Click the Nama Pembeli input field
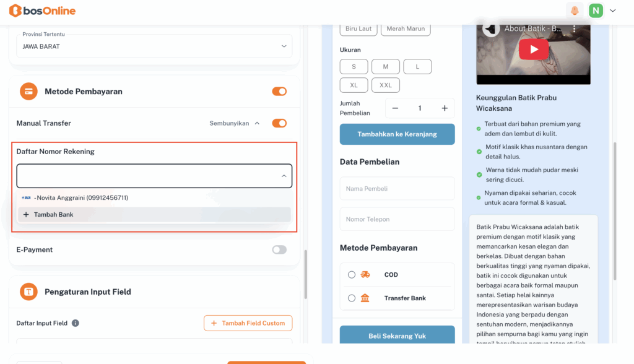The height and width of the screenshot is (364, 634). tap(397, 189)
